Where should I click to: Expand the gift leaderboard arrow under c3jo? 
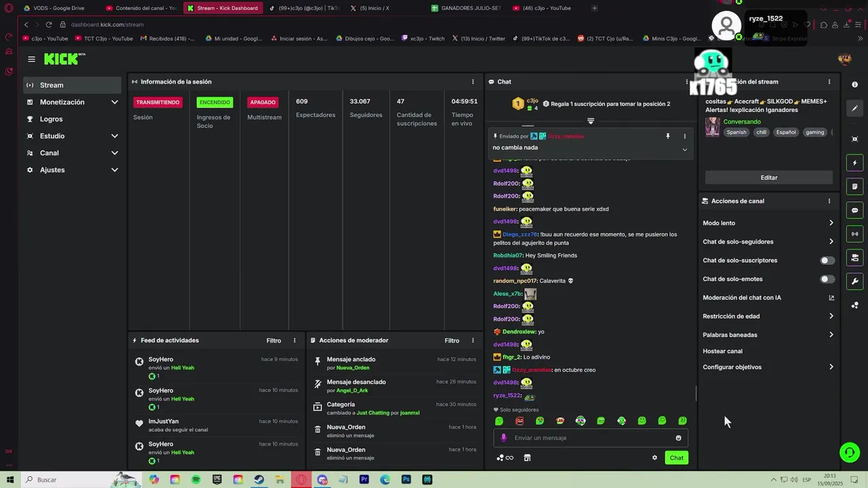pyautogui.click(x=591, y=121)
